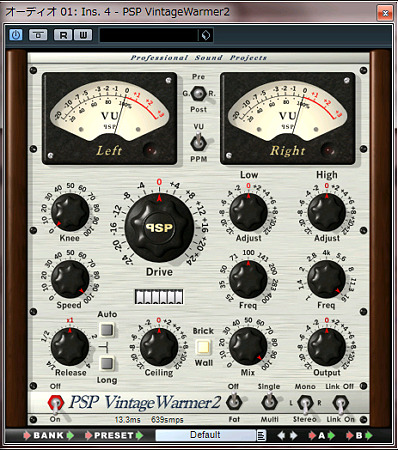The width and height of the screenshot is (398, 450).
Task: Click the next PRESET green arrow
Action: (x=139, y=435)
